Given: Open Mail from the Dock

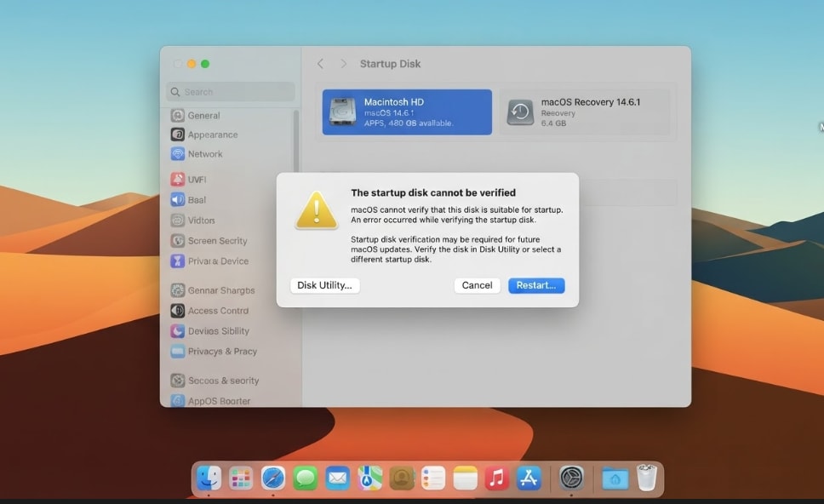Looking at the screenshot, I should tap(337, 478).
